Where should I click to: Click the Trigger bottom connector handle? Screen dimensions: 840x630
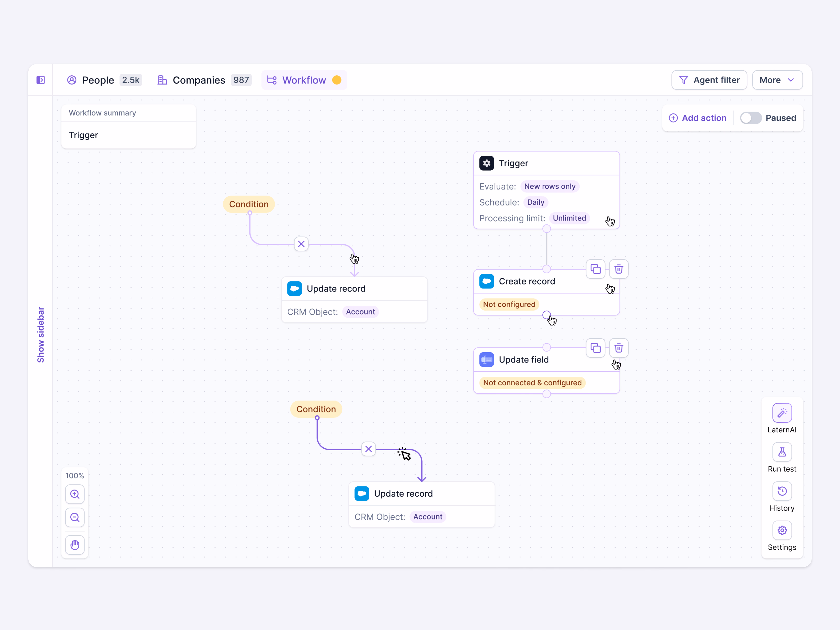coord(547,229)
